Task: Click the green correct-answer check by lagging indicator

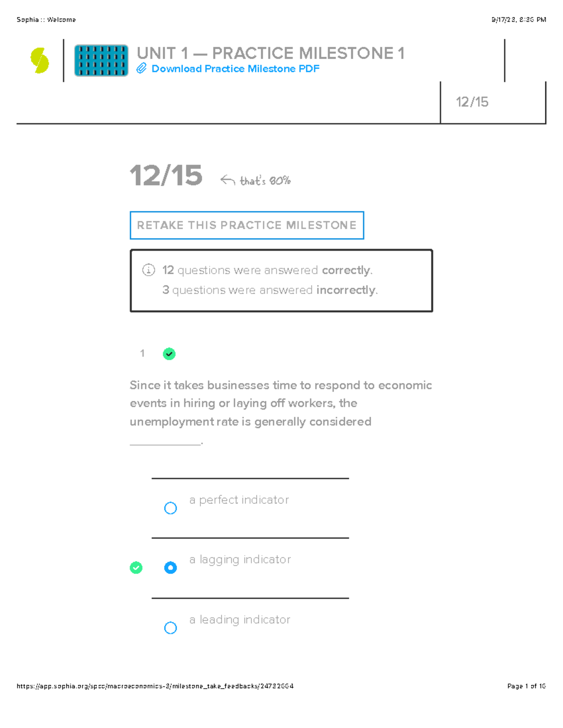Action: (136, 568)
